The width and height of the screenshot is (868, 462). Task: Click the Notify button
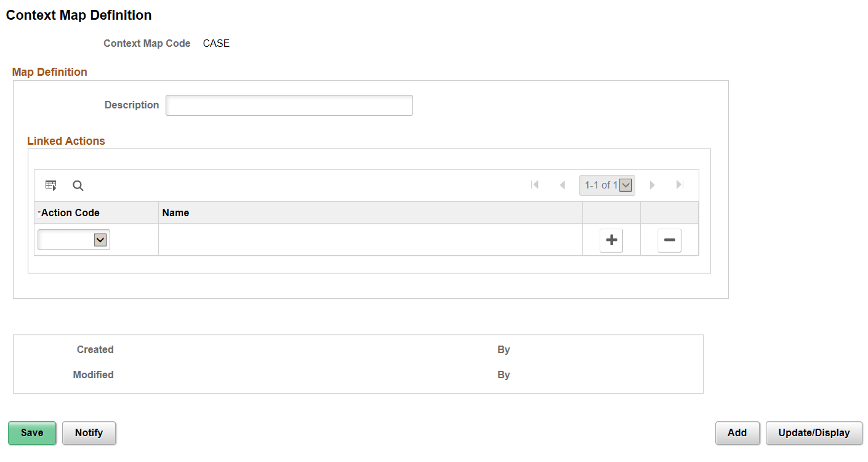tap(89, 432)
